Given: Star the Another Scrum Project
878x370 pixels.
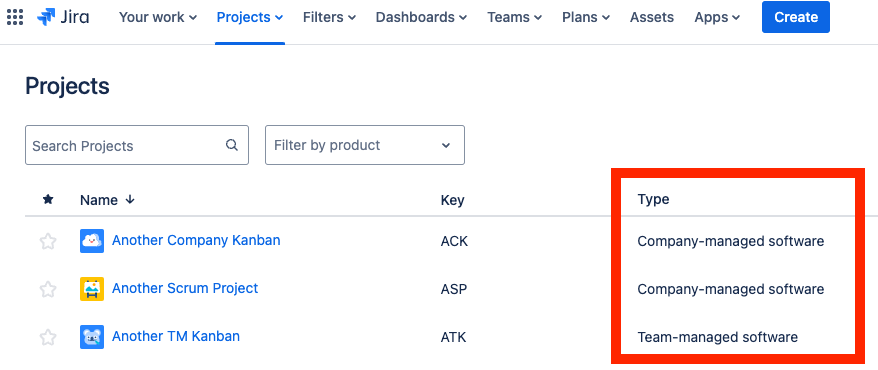Looking at the screenshot, I should (48, 289).
